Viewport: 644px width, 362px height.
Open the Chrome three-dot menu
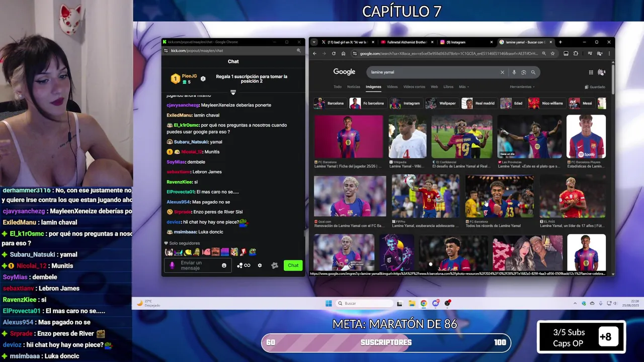pyautogui.click(x=608, y=53)
